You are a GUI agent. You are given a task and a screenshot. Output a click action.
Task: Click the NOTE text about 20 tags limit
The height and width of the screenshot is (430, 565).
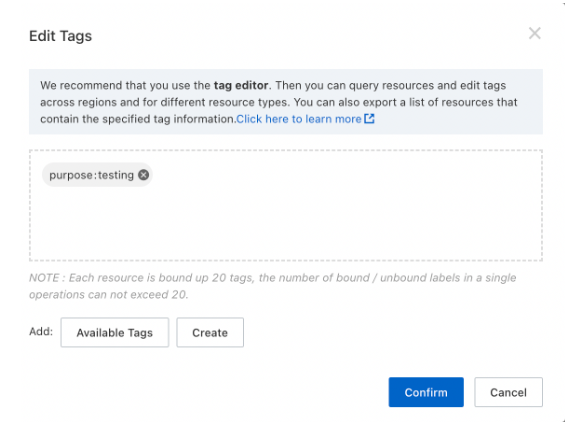tap(273, 286)
